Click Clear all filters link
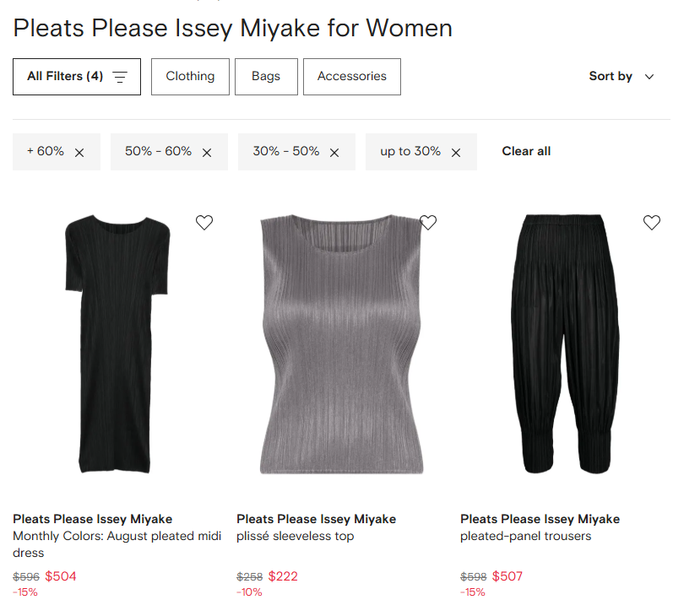This screenshot has height=616, width=673. [x=526, y=152]
